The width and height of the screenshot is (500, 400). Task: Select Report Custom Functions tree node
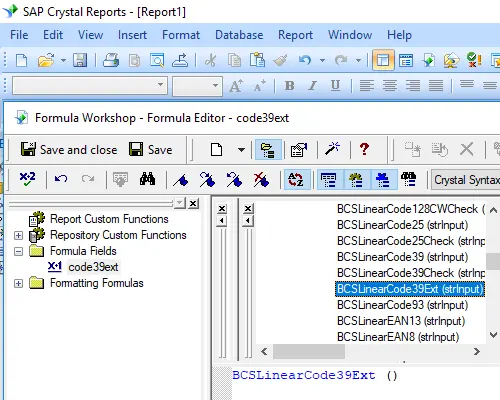coord(109,219)
